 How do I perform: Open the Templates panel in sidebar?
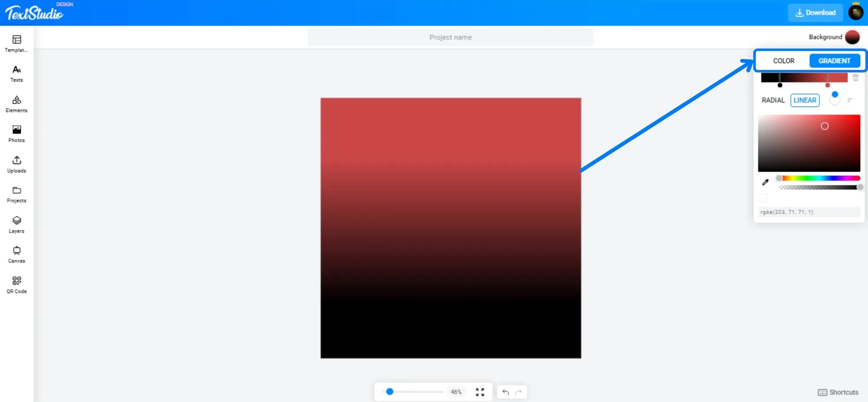(x=16, y=44)
